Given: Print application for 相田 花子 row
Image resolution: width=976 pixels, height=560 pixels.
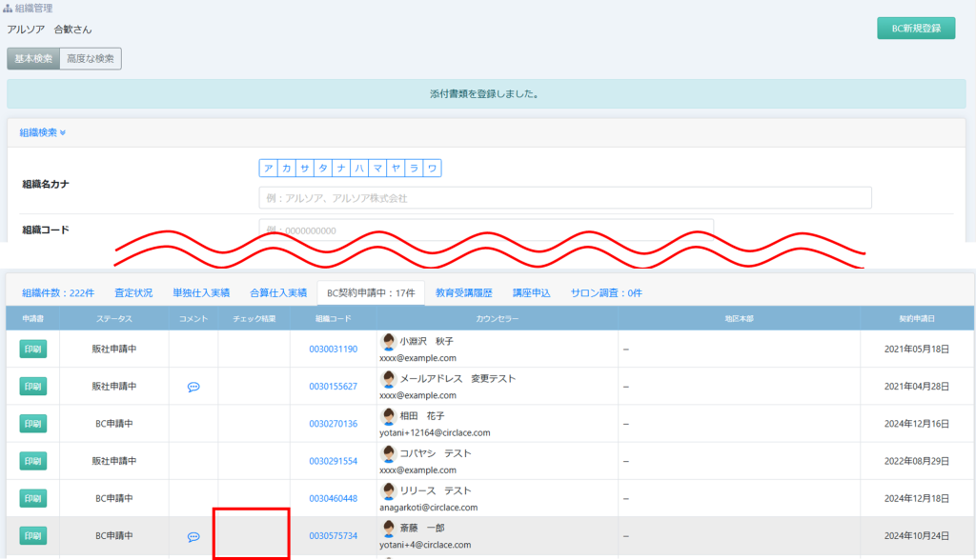Looking at the screenshot, I should coord(32,424).
